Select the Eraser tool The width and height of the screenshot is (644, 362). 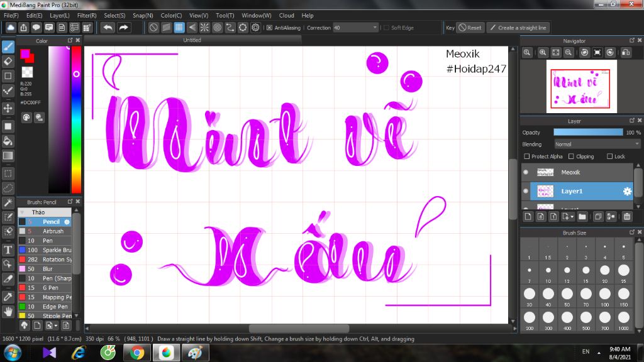click(8, 61)
